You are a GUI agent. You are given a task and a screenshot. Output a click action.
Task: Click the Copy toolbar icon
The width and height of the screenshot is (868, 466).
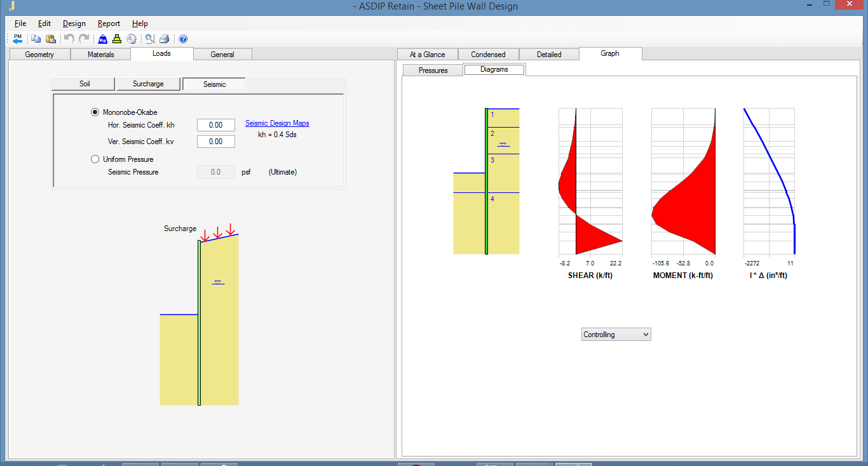coord(36,39)
